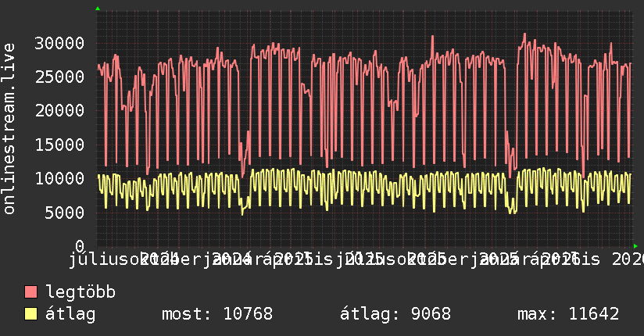Click the most: 10768 value
644x336 pixels.
tap(217, 314)
